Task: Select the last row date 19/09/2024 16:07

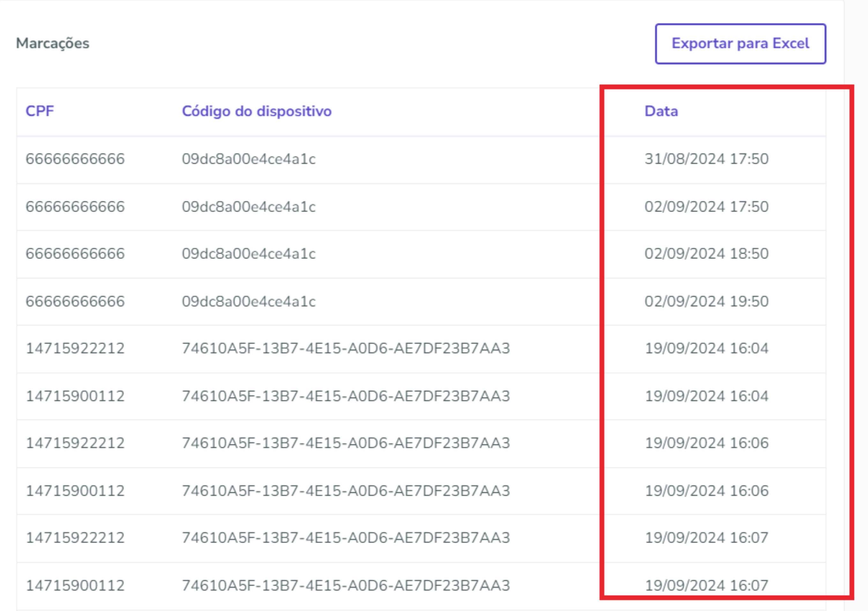Action: (706, 586)
